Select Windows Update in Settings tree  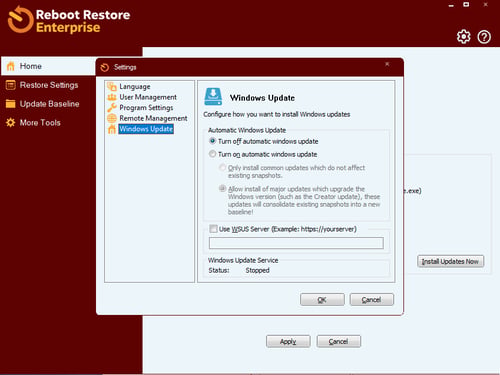(x=146, y=129)
